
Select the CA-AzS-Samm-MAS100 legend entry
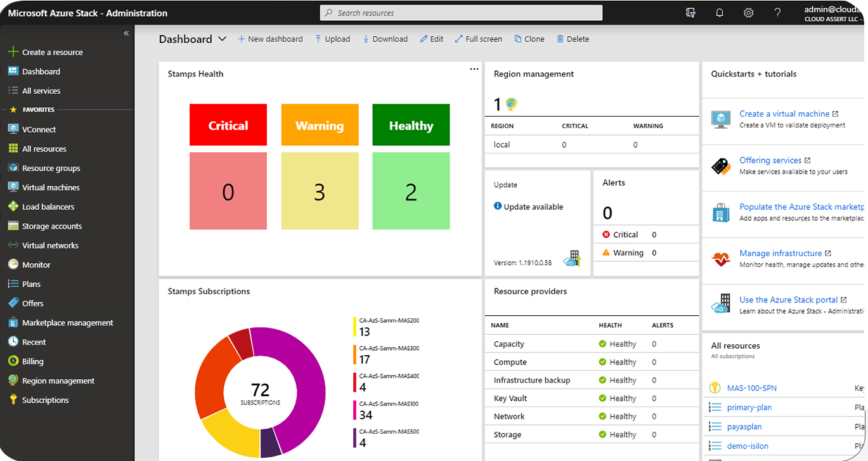(386, 410)
